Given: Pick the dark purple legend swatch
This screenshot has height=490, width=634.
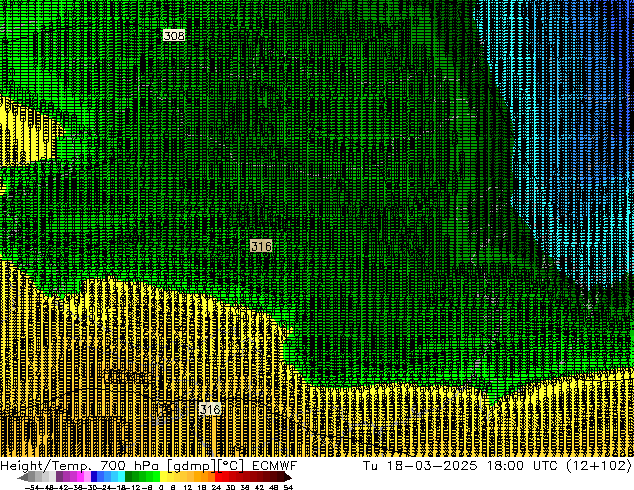Looking at the screenshot, I should point(59,477).
